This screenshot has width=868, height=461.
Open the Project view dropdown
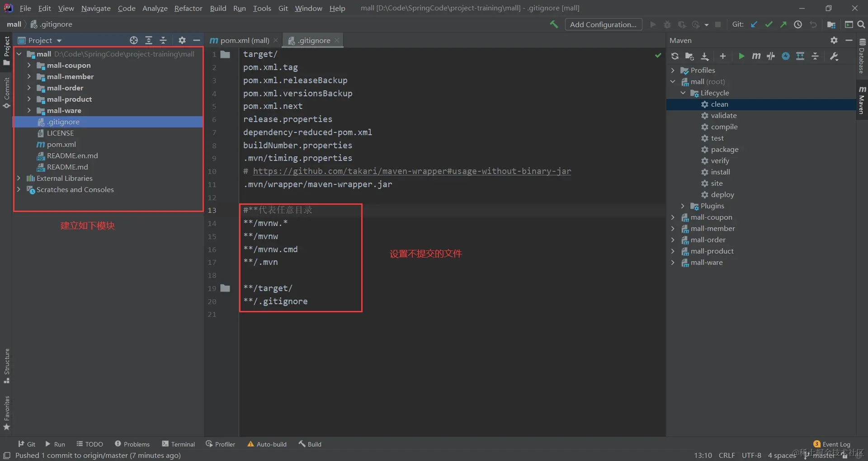point(40,40)
